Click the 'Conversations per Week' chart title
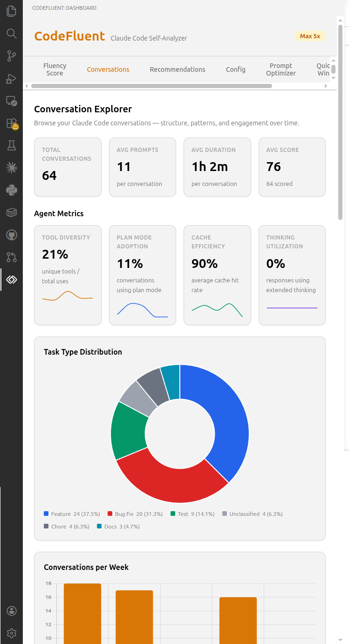Screen dimensions: 349x644 pos(86,567)
